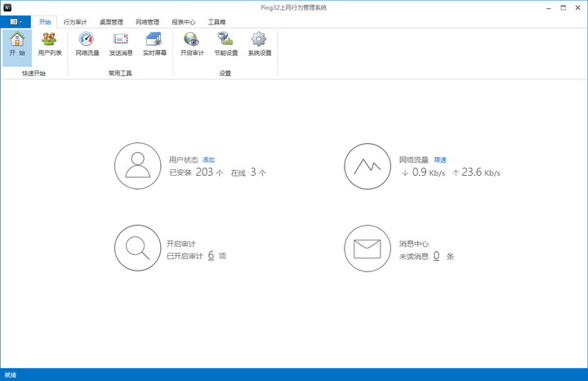Screen dimensions: 588x381
Task: Open 节能设置 energy saving settings
Action: tap(225, 44)
